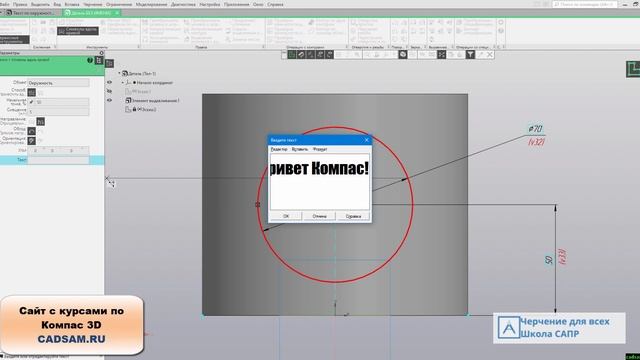This screenshot has height=360, width=640.
Task: Click the Способ размещения icon in parameters
Action: [x=31, y=93]
